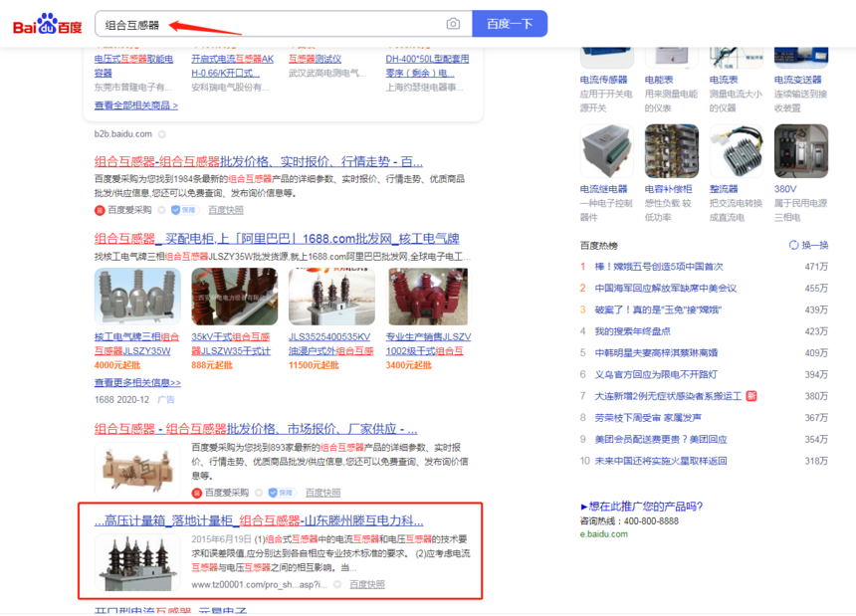Image resolution: width=856 pixels, height=616 pixels.
Task: Open hot topic 破案了！真的是"玉兔"接"嫦娥"
Action: click(x=658, y=309)
